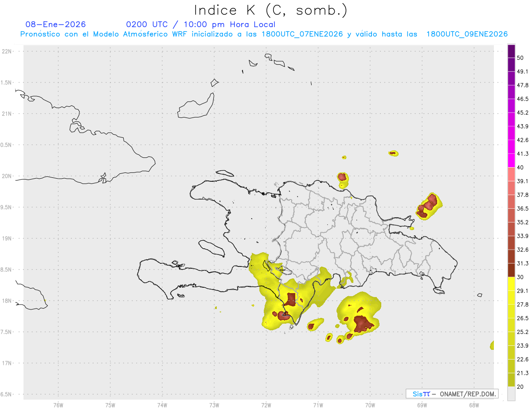The width and height of the screenshot is (532, 411).
Task: Click the latitude axis label '21N'
Action: 7,114
